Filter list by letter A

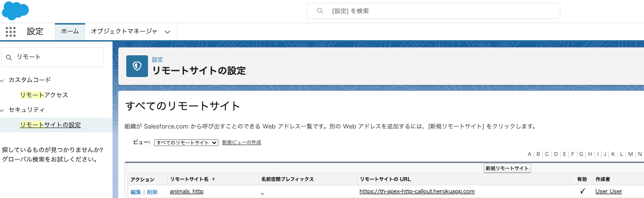point(530,154)
